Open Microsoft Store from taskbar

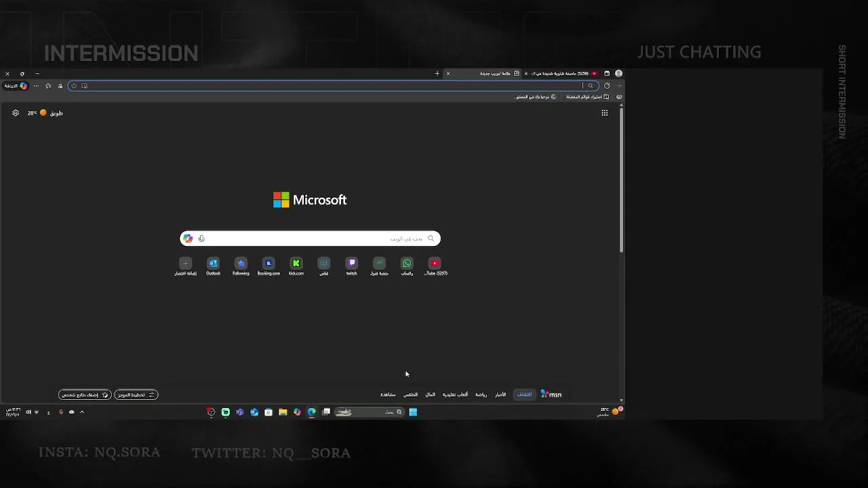click(269, 412)
